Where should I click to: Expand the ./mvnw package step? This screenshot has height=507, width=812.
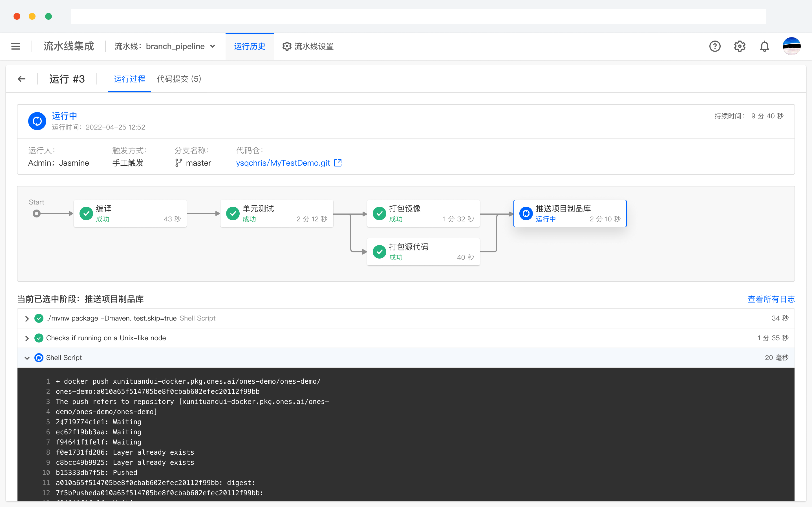[27, 319]
